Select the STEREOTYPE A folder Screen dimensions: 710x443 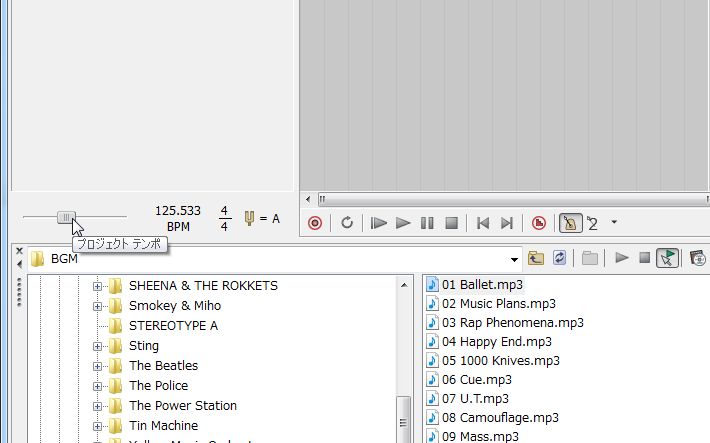pyautogui.click(x=173, y=326)
